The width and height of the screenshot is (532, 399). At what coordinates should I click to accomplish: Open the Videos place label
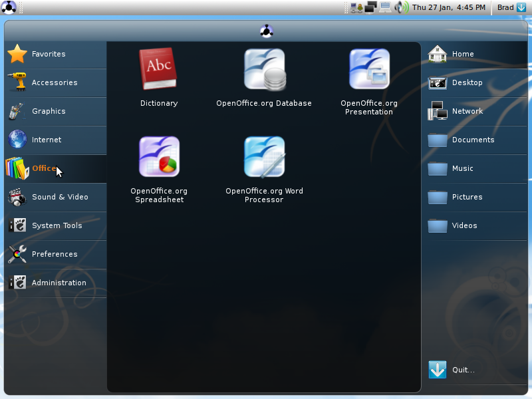[x=464, y=225]
